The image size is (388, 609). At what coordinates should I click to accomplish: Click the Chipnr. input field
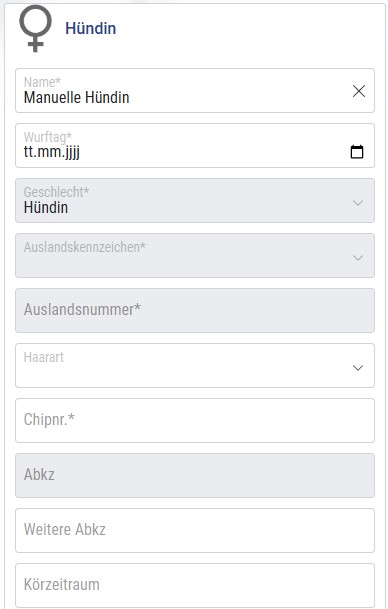pyautogui.click(x=195, y=421)
